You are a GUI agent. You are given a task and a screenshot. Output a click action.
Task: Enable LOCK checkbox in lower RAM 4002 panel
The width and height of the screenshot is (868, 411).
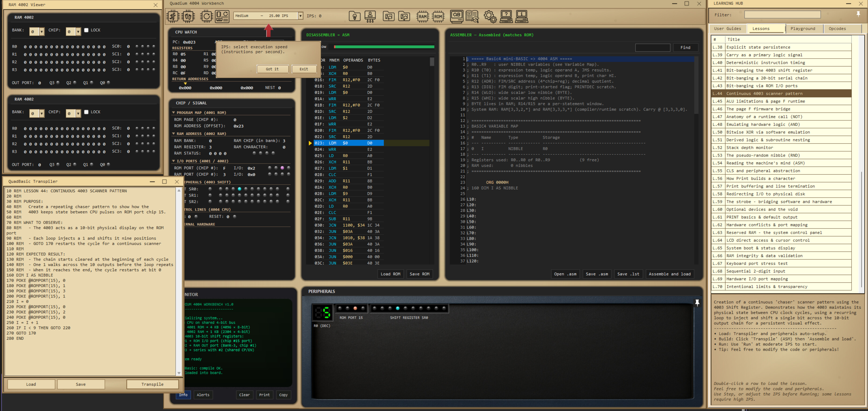coord(86,112)
